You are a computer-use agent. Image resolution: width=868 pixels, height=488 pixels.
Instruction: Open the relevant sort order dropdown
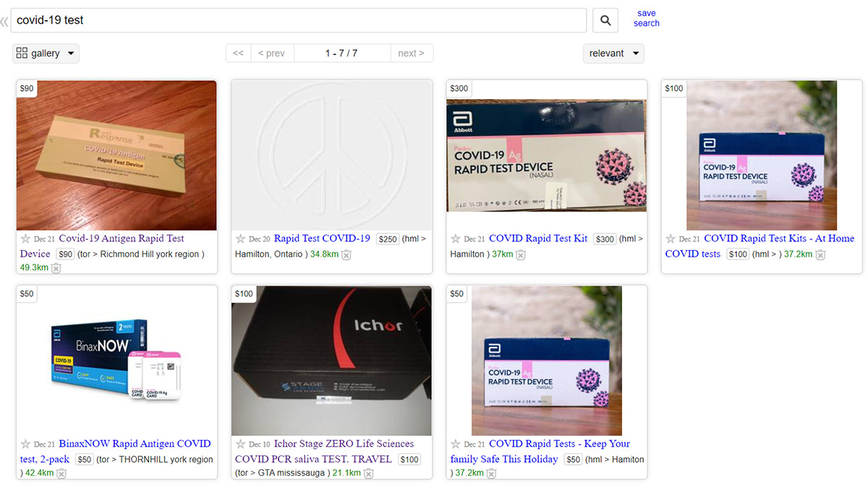click(613, 53)
